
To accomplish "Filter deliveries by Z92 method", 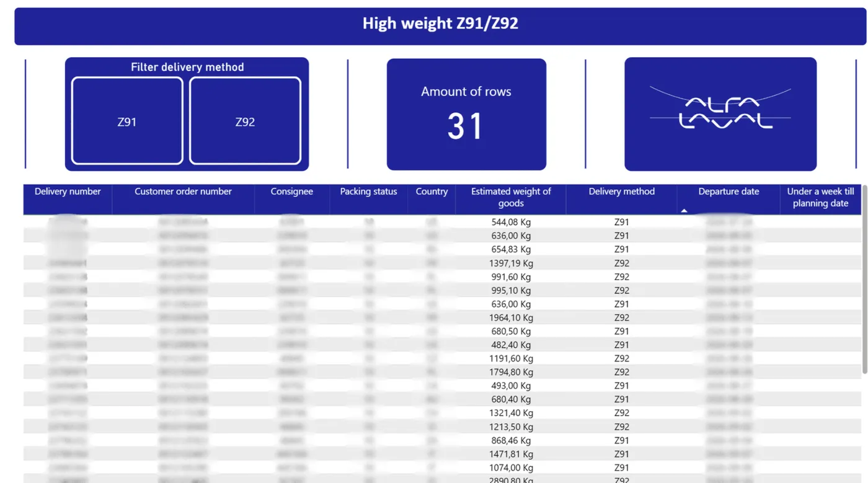I will point(245,121).
